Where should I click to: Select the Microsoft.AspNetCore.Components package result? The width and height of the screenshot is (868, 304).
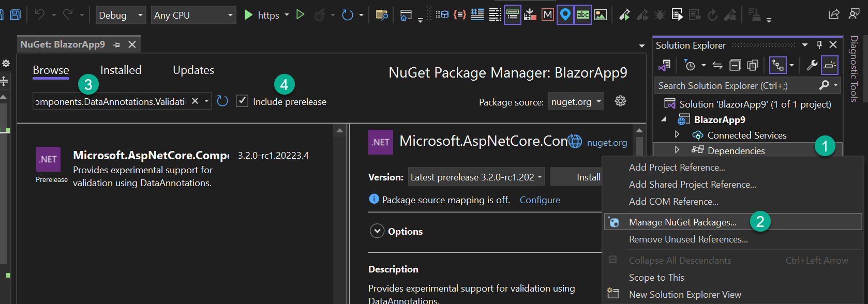pyautogui.click(x=176, y=168)
